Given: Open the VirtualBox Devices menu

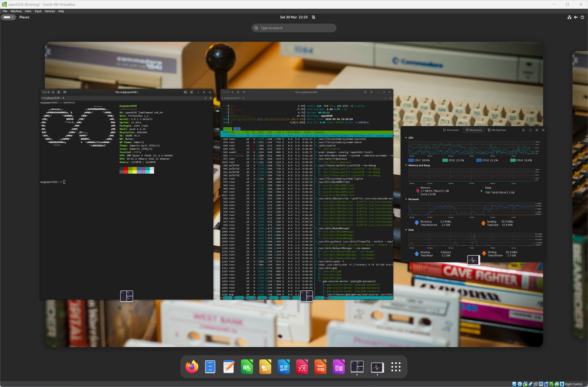Looking at the screenshot, I should tap(50, 11).
